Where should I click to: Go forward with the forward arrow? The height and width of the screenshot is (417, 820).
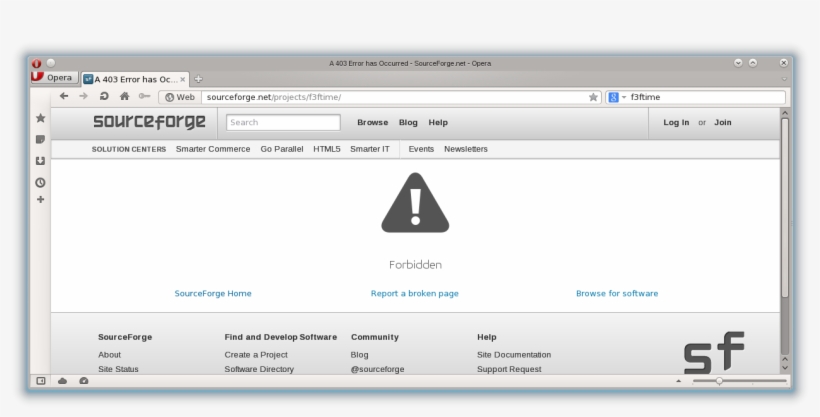pos(84,96)
